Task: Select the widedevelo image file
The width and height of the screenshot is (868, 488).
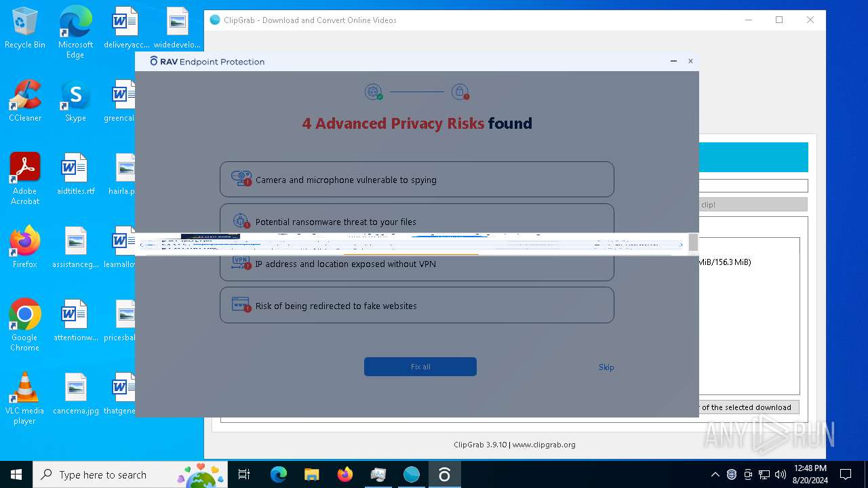Action: 177,28
